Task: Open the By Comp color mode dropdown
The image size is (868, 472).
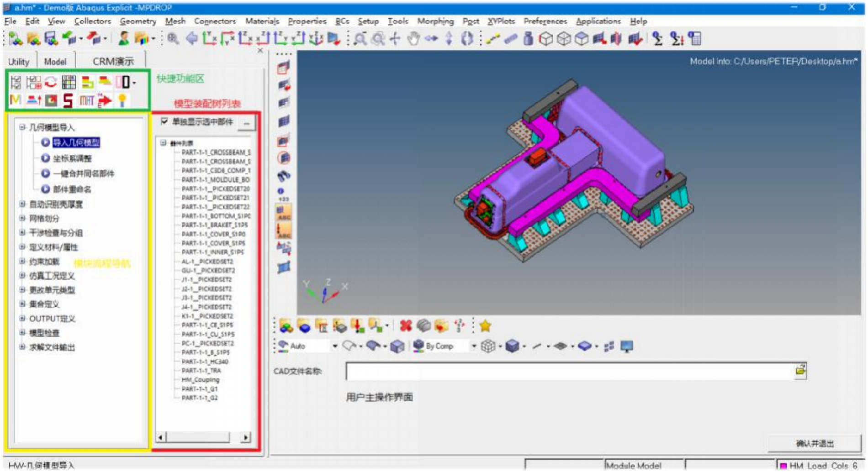Action: coord(474,346)
